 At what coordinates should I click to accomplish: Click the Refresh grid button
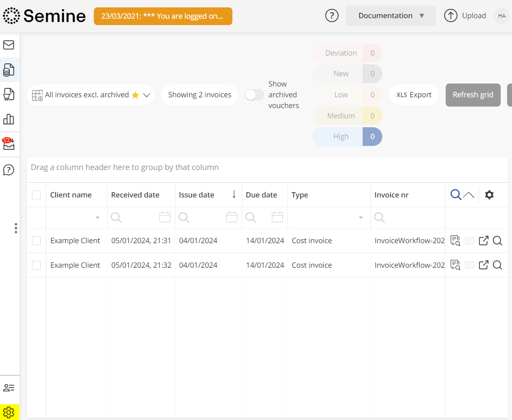473,95
